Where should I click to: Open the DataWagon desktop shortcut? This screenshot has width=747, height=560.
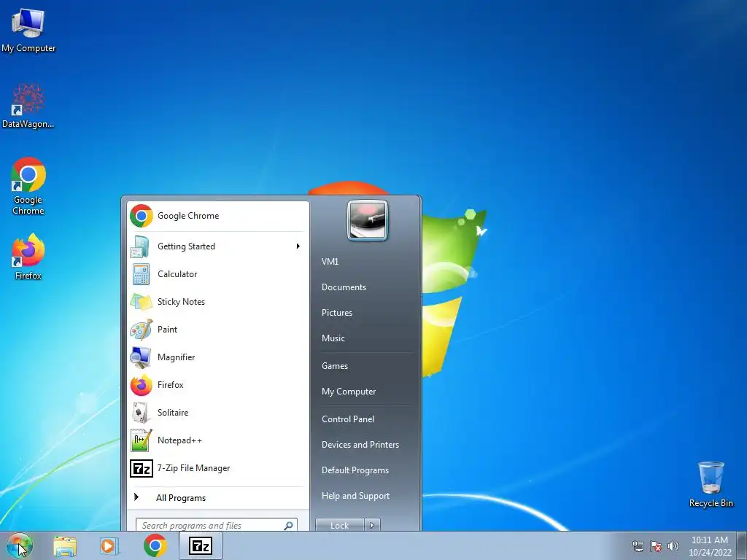tap(28, 106)
